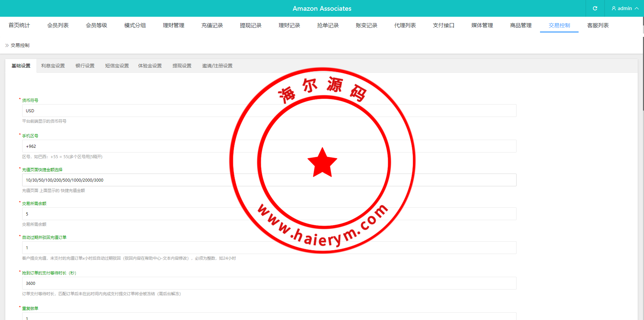Image resolution: width=644 pixels, height=320 pixels.
Task: Switch to 邀请/注册设置 tab
Action: [217, 66]
